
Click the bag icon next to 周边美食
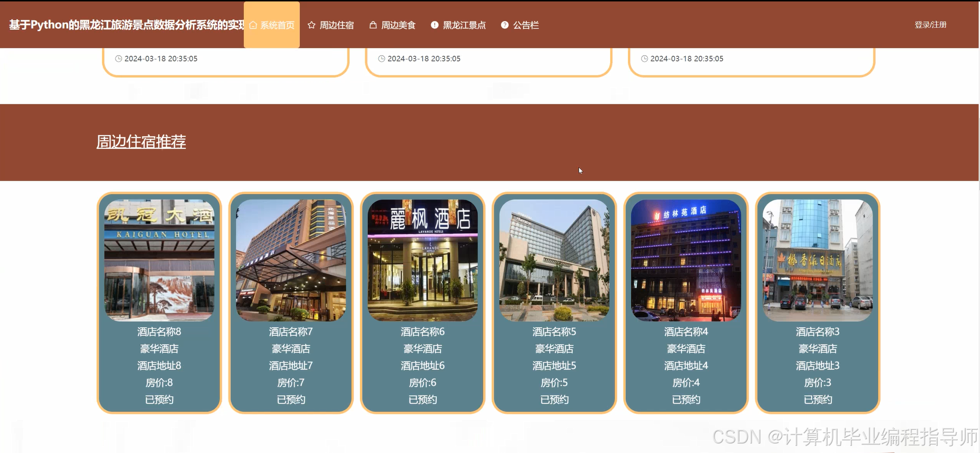click(x=373, y=25)
